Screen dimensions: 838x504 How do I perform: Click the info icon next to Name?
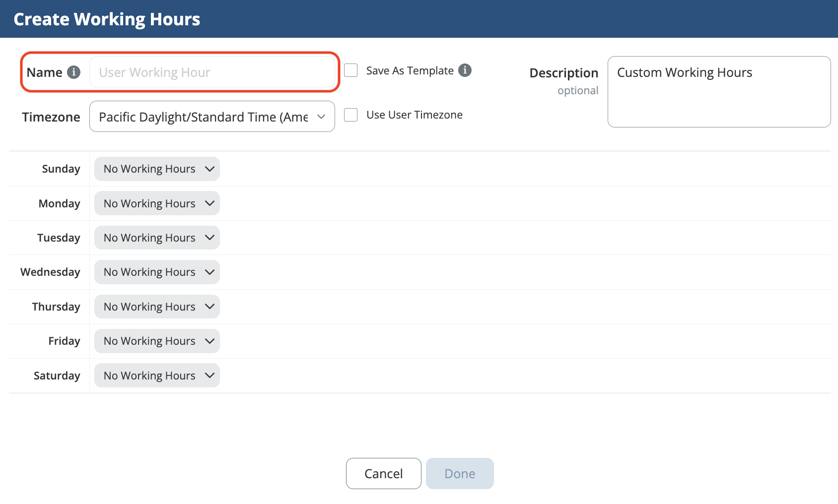[x=73, y=72]
